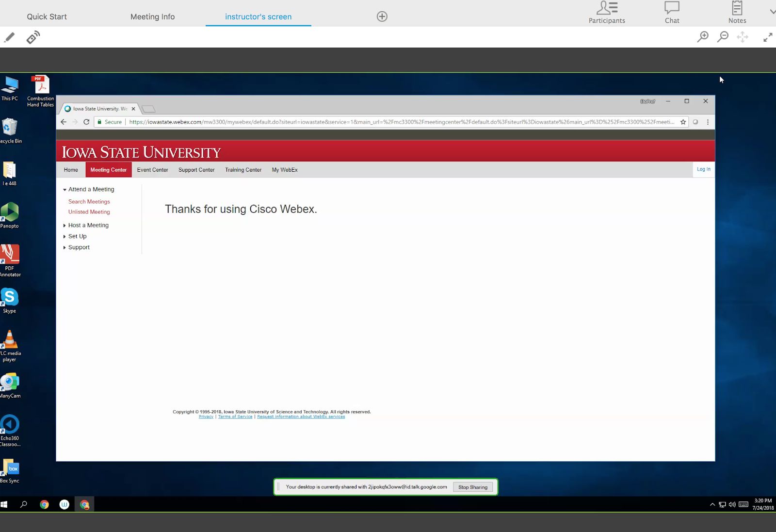Open the network tray icon
This screenshot has height=532, width=776.
722,504
